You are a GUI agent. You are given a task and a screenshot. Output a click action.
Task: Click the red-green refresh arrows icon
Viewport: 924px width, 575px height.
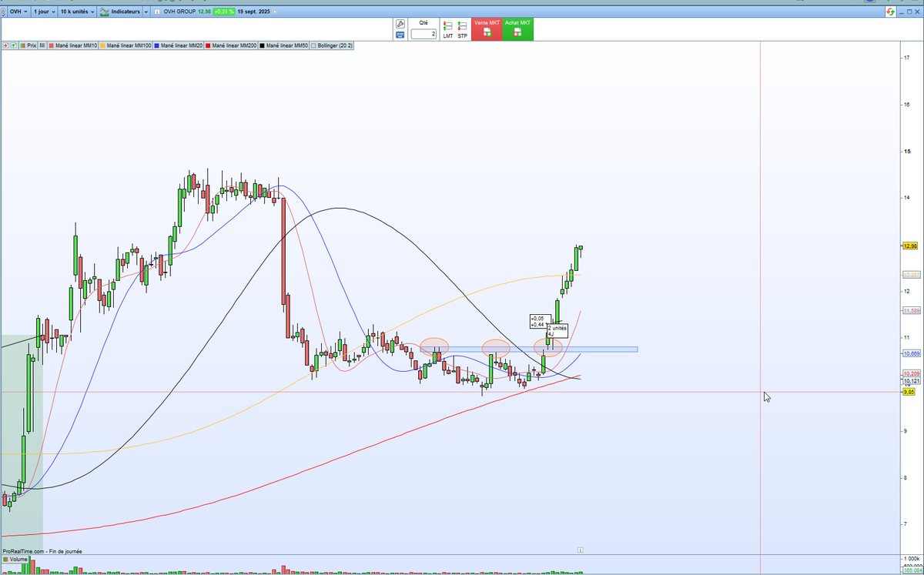coord(891,12)
